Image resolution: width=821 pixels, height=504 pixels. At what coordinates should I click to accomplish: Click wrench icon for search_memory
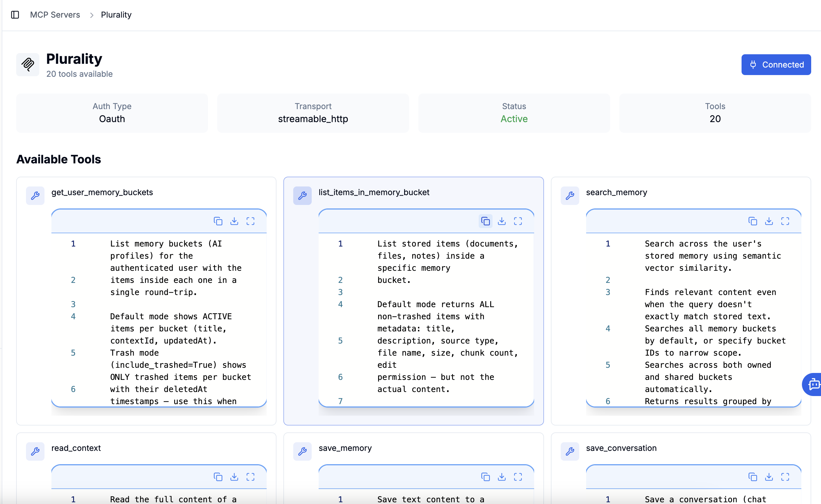click(570, 196)
